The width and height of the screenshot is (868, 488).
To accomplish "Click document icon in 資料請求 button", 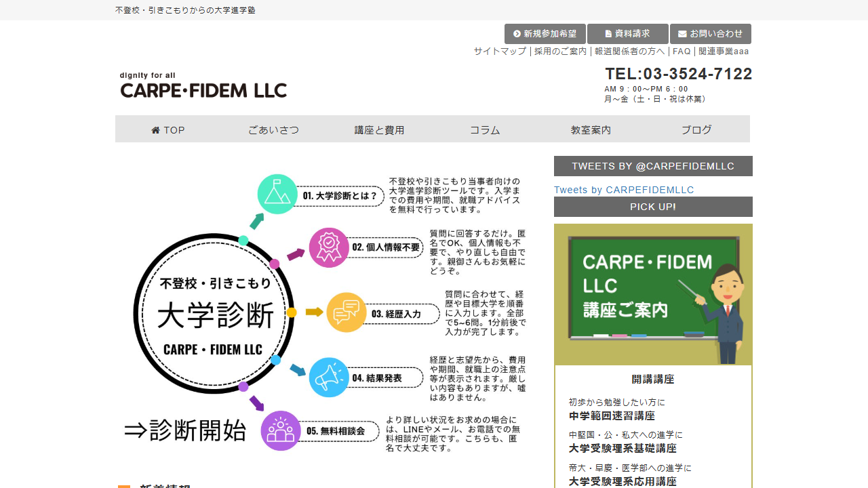I will (608, 34).
